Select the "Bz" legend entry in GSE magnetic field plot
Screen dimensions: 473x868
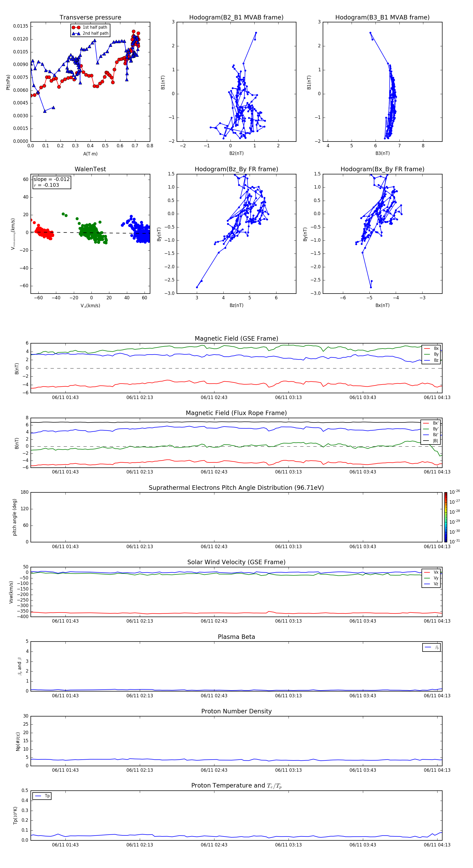[431, 361]
